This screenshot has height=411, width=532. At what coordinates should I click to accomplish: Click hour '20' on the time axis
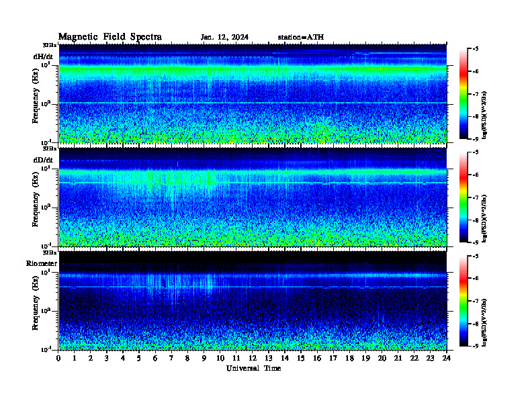coord(382,359)
